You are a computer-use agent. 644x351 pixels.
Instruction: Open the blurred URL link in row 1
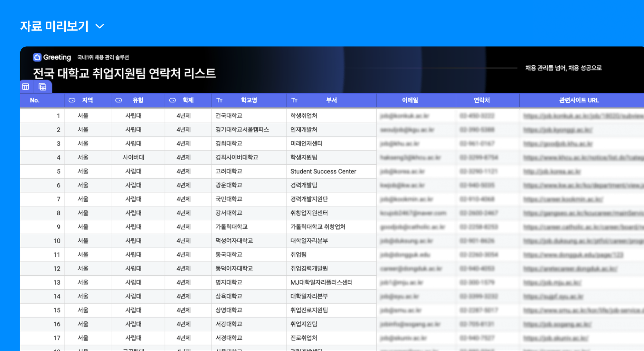point(582,116)
